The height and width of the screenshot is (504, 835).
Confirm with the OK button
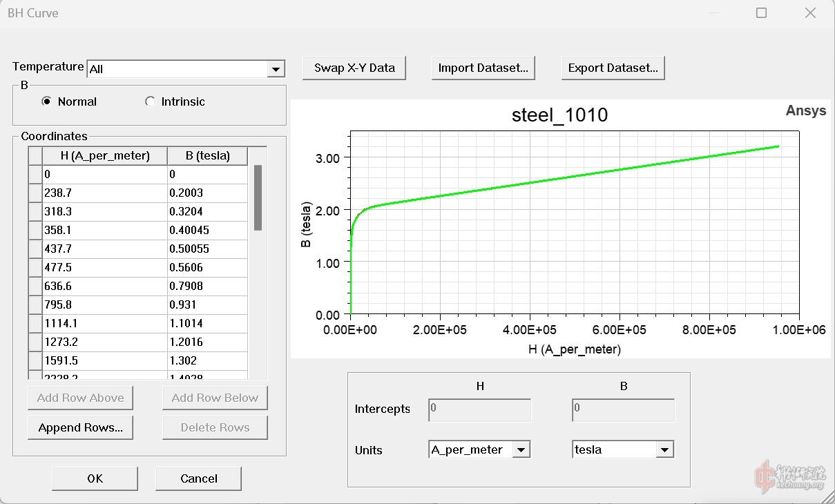95,478
